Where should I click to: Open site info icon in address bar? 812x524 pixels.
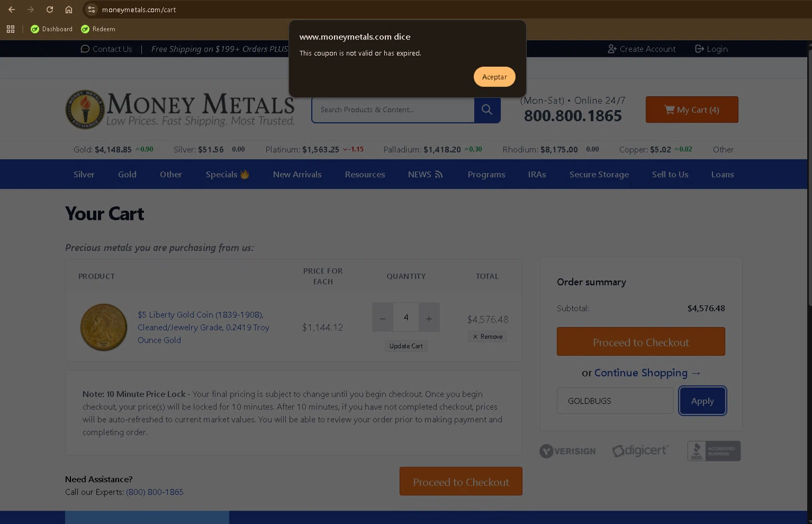[x=91, y=10]
